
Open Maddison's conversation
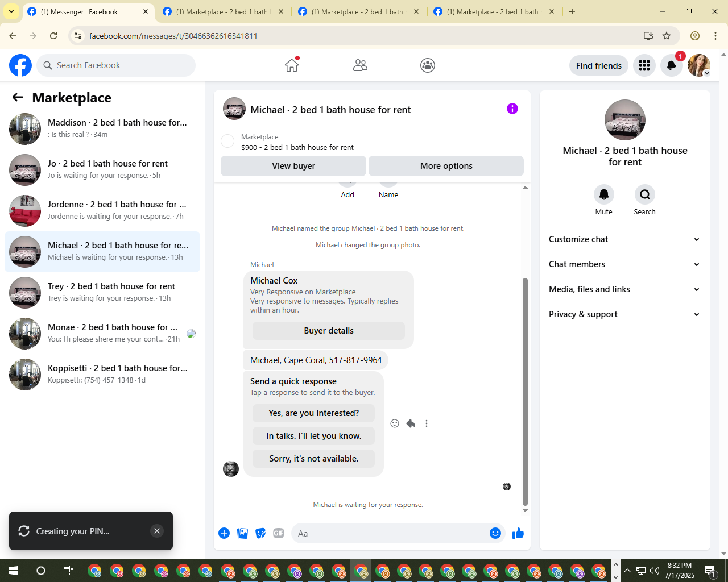(x=102, y=129)
